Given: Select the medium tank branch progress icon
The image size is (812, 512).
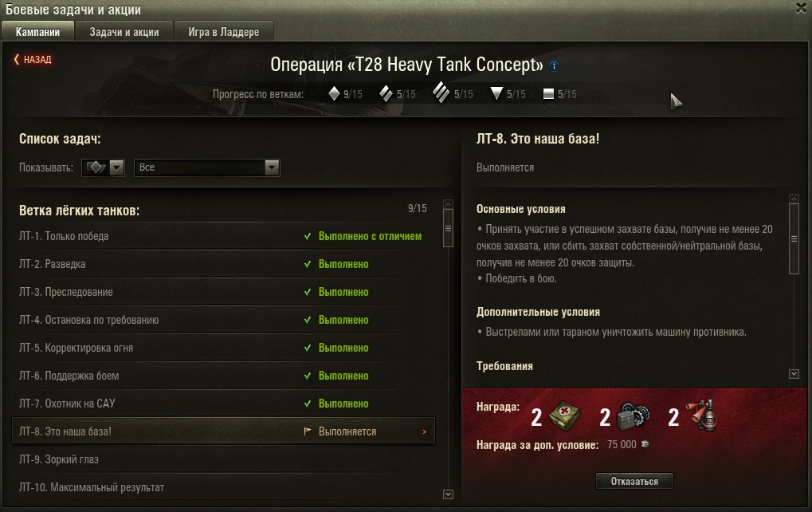Looking at the screenshot, I should click(386, 94).
